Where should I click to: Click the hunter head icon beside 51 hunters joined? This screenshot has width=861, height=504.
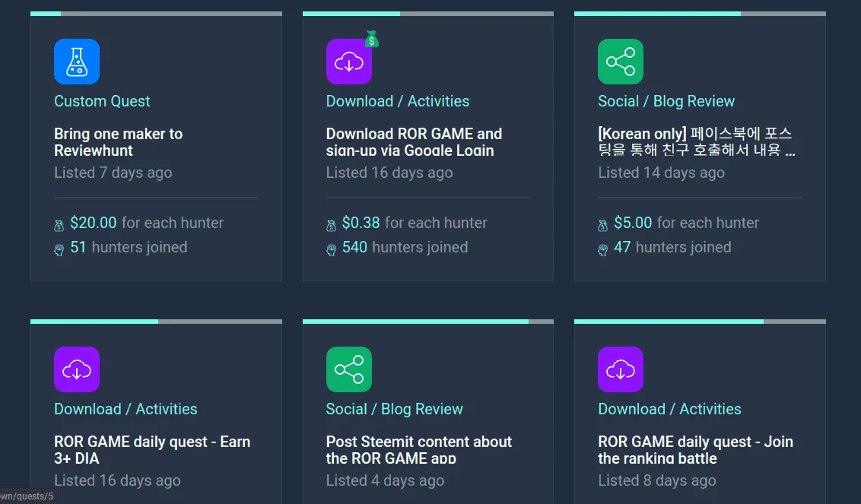click(x=59, y=250)
